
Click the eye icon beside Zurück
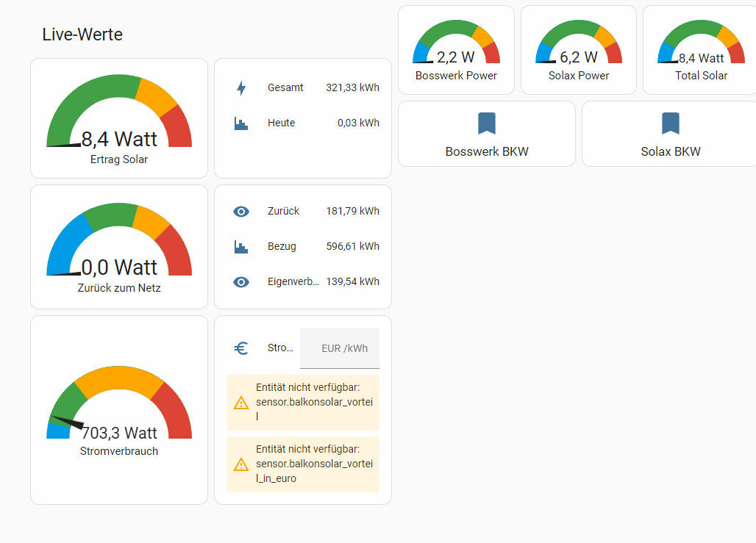point(241,212)
